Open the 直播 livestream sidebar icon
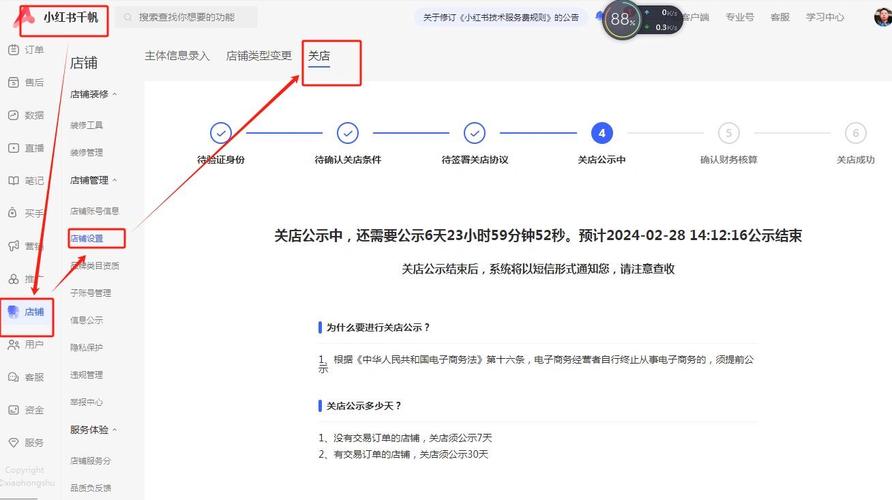Viewport: 892px width, 500px height. coord(14,148)
